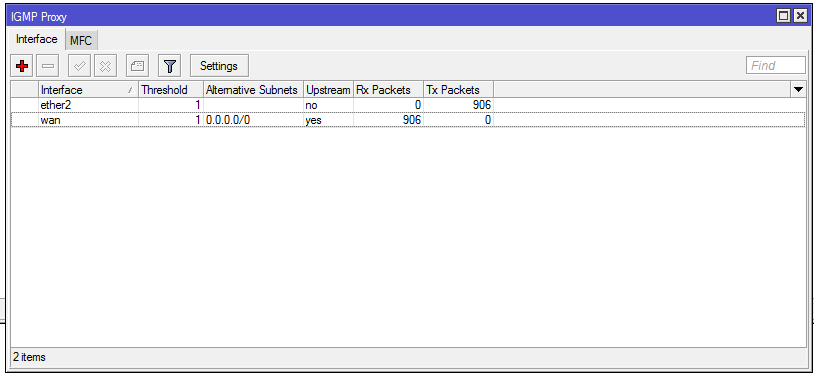Remove the selected interface entry

(x=48, y=66)
